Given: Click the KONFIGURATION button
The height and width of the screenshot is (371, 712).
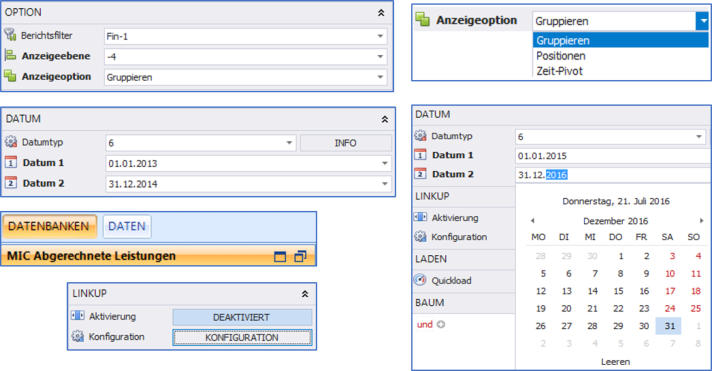Looking at the screenshot, I should [x=242, y=337].
